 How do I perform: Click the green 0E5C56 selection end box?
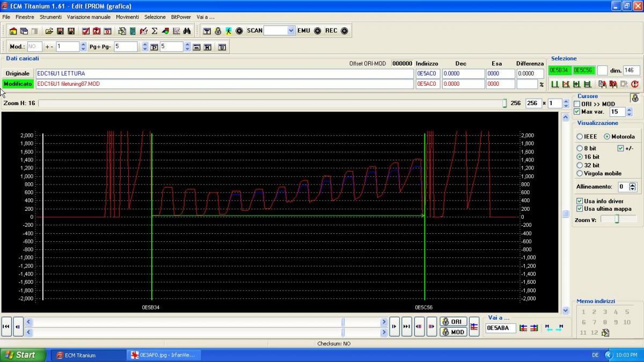[x=584, y=70]
